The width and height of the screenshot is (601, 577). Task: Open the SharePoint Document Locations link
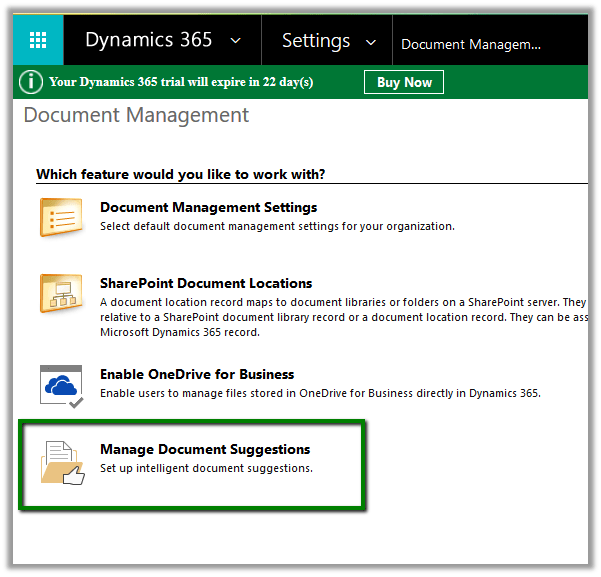206,284
